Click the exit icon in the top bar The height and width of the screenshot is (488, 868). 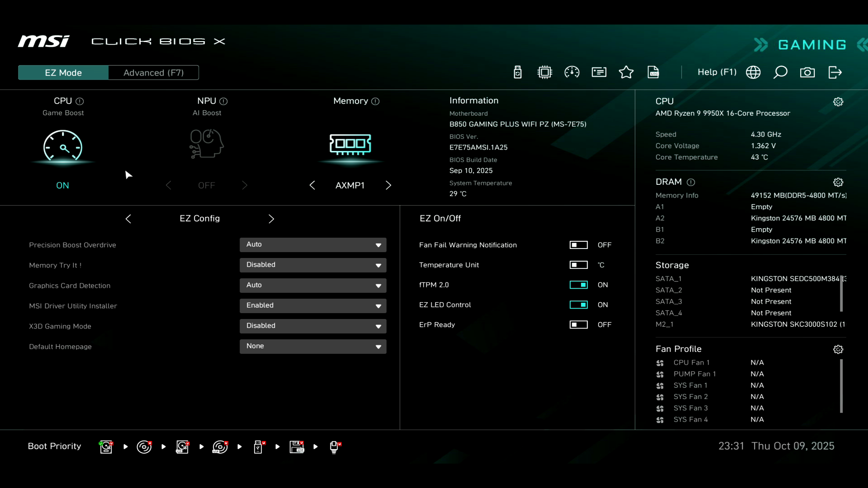tap(835, 72)
